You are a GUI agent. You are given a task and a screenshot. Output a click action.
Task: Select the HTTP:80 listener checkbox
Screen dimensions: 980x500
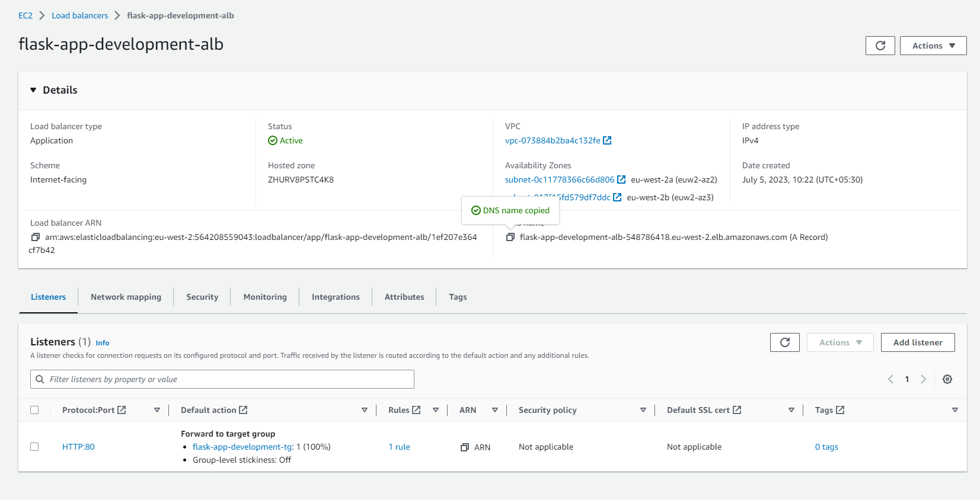34,447
